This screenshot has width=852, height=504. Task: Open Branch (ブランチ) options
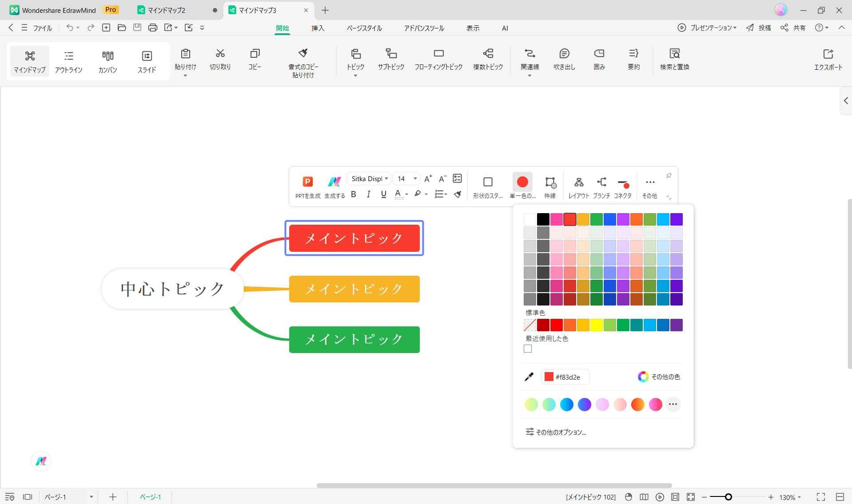[601, 187]
